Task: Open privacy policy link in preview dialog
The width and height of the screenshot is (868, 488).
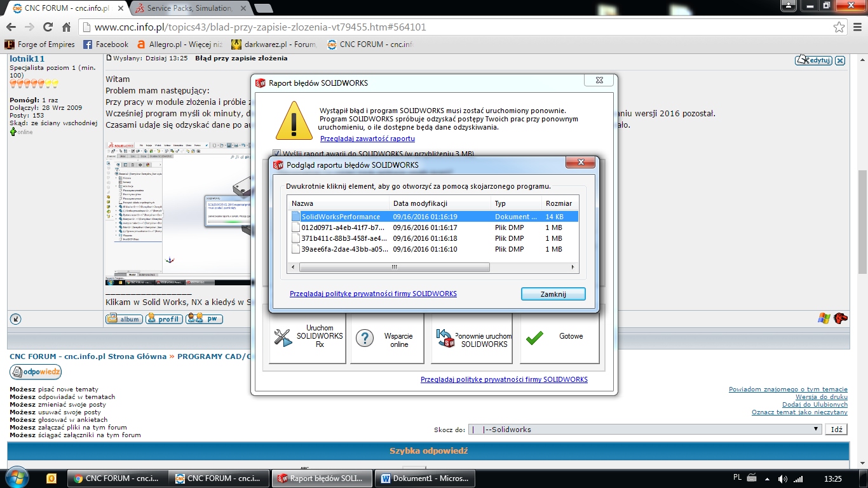Action: pyautogui.click(x=373, y=294)
